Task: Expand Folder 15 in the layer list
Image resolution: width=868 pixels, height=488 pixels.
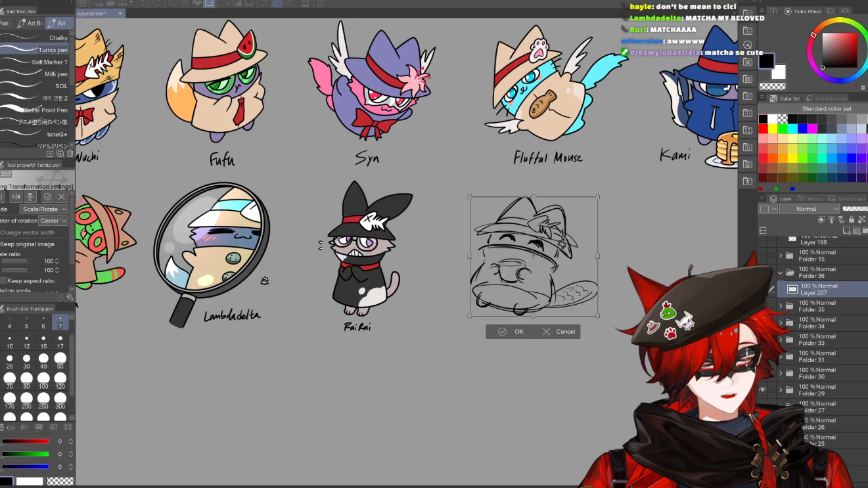Action: click(781, 255)
